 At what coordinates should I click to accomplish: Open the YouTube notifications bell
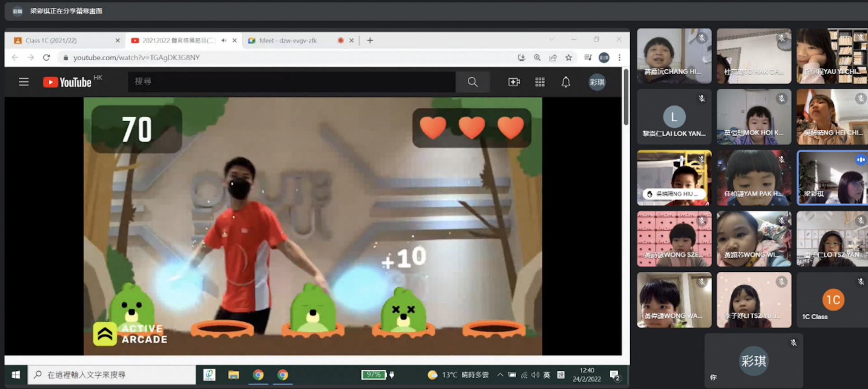pos(566,82)
